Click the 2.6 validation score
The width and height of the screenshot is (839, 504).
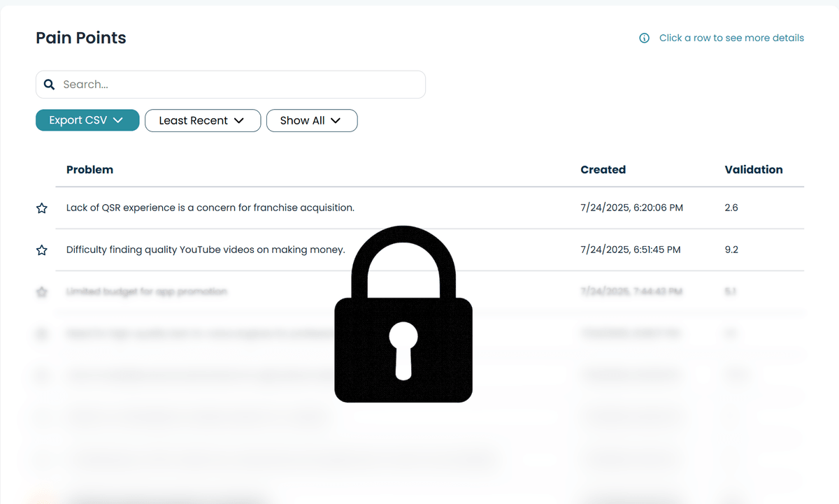coord(731,208)
